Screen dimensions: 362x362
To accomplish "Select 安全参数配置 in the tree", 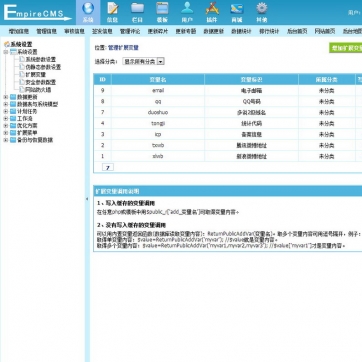I will point(41,82).
